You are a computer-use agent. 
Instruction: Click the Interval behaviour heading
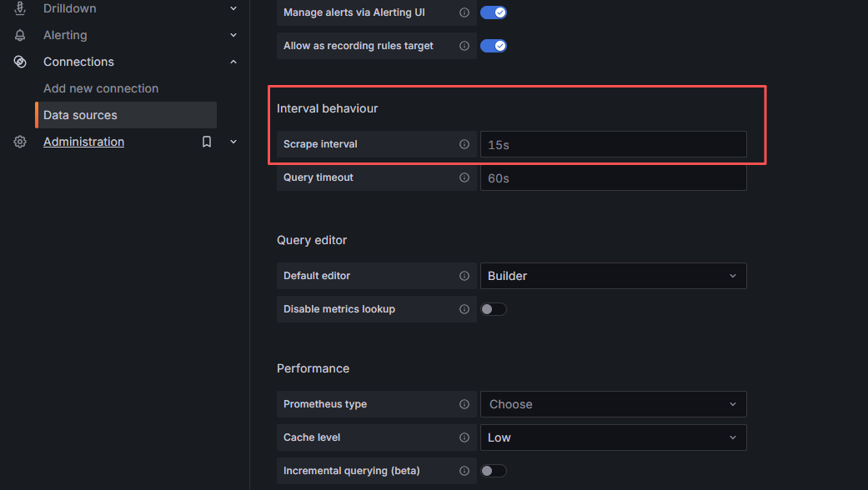point(327,109)
